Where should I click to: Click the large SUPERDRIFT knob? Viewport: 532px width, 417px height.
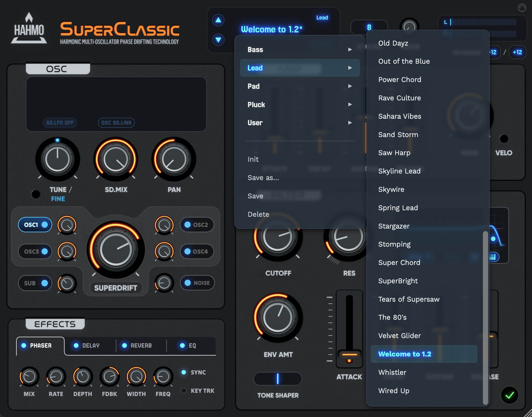pyautogui.click(x=116, y=250)
